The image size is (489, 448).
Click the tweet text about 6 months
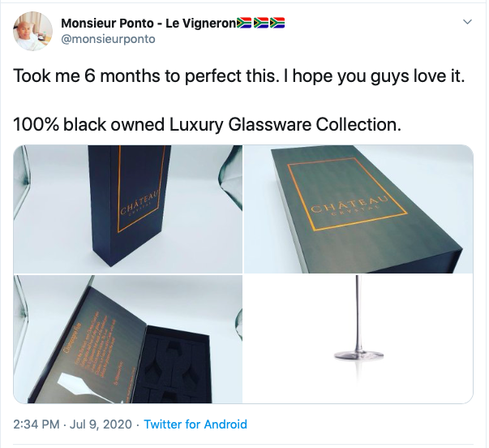click(239, 75)
